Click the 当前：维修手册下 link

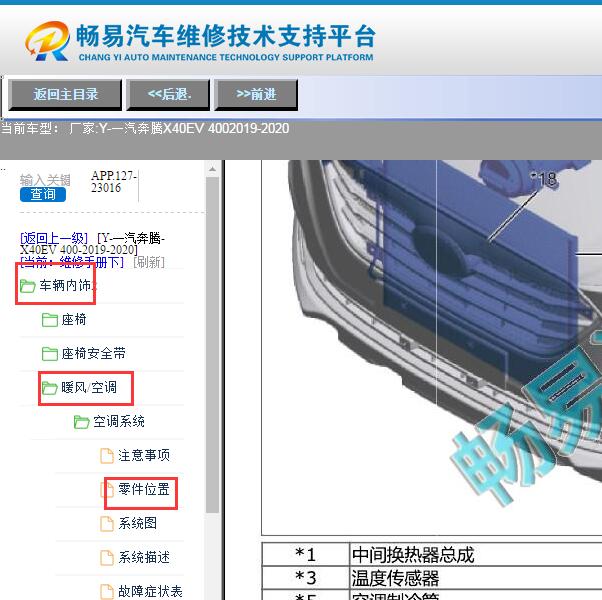[x=72, y=262]
